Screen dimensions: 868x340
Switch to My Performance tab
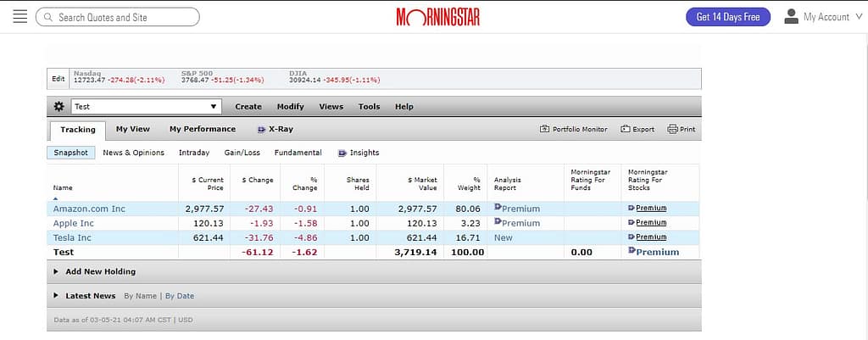click(203, 129)
